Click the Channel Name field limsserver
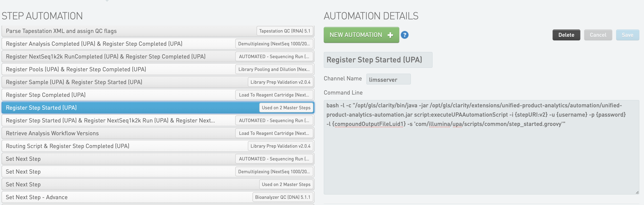The width and height of the screenshot is (644, 205). coord(388,79)
